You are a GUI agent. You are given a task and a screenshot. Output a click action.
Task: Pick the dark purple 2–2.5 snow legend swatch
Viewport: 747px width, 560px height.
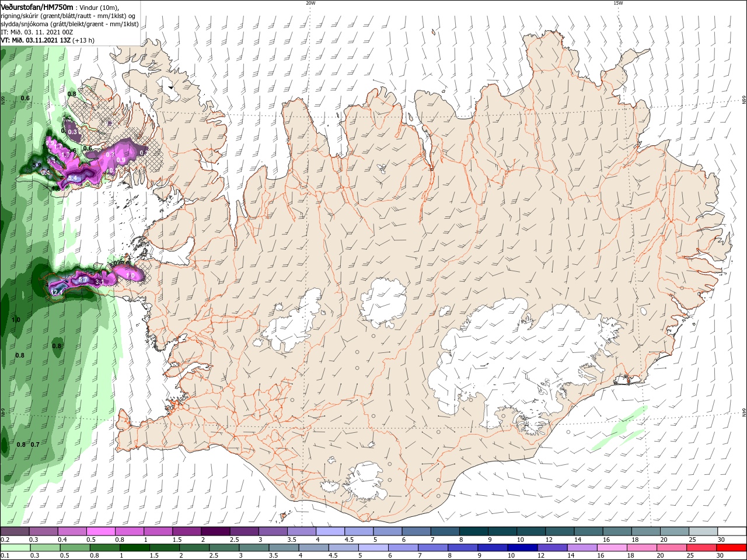tap(215, 531)
